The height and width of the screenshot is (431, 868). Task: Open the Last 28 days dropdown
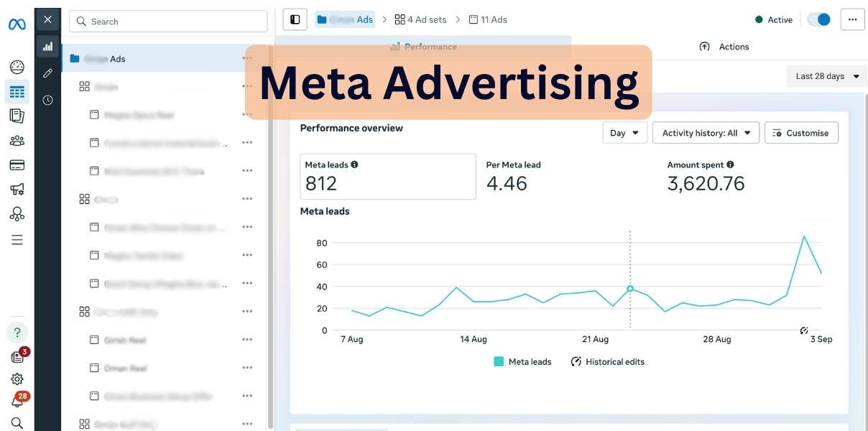point(826,76)
